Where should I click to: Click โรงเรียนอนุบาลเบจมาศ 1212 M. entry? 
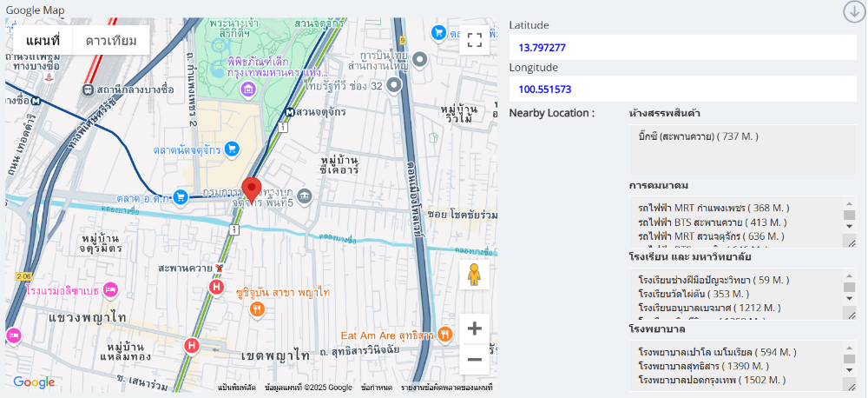(709, 308)
